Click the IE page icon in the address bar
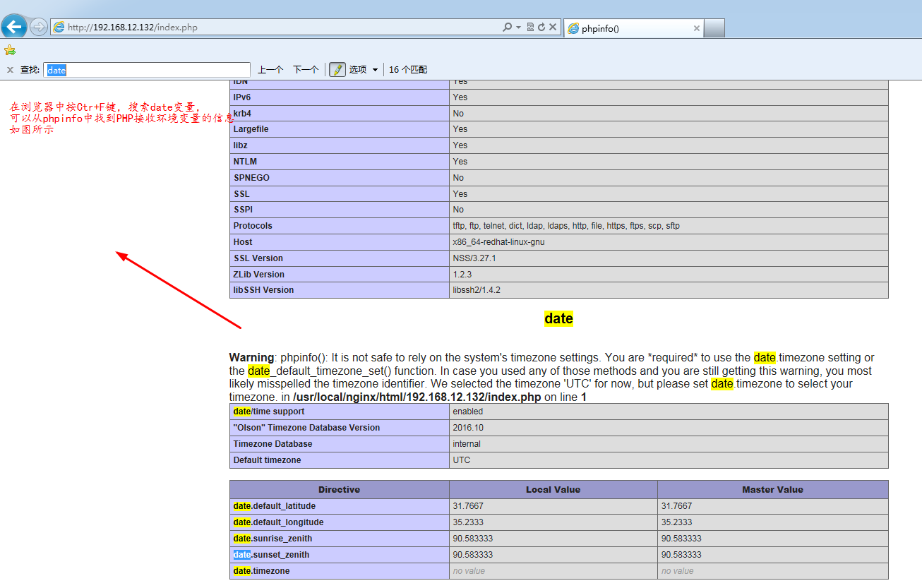 [x=59, y=28]
